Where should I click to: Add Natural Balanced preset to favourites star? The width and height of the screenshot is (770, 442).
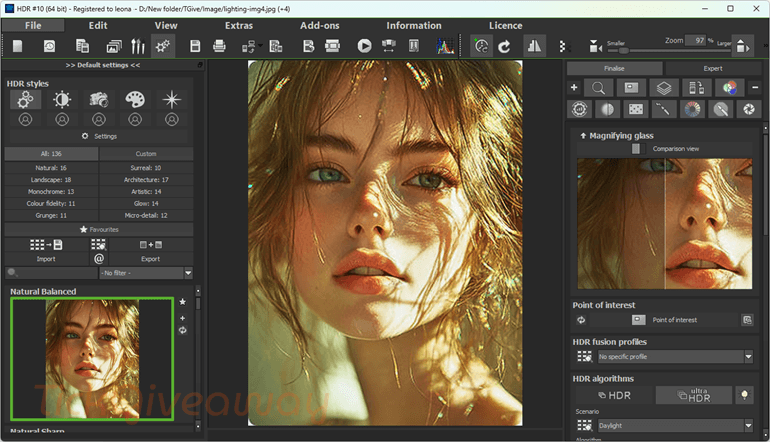(x=183, y=302)
